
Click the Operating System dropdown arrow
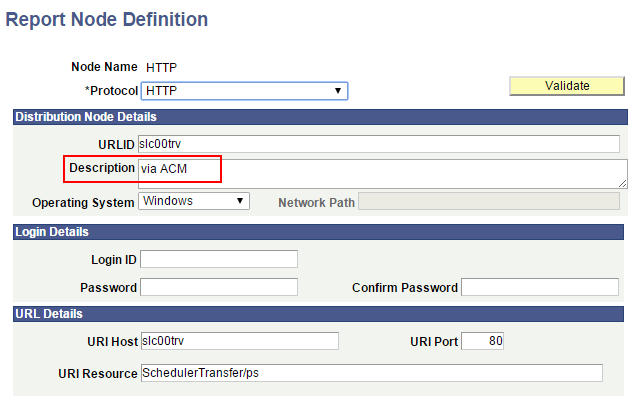[x=240, y=201]
